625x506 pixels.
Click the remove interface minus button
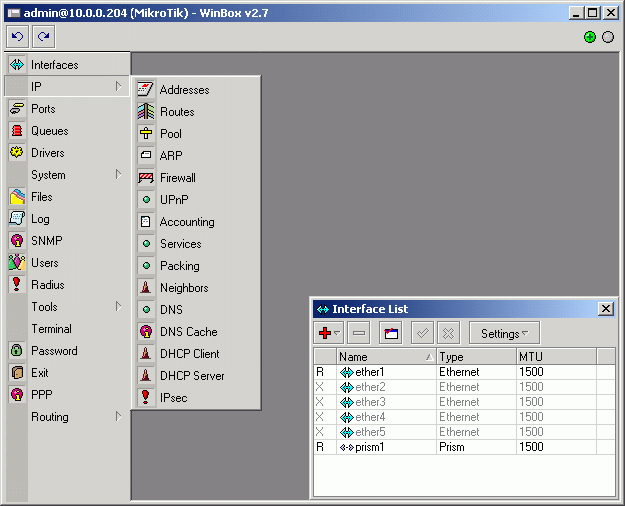pyautogui.click(x=359, y=333)
